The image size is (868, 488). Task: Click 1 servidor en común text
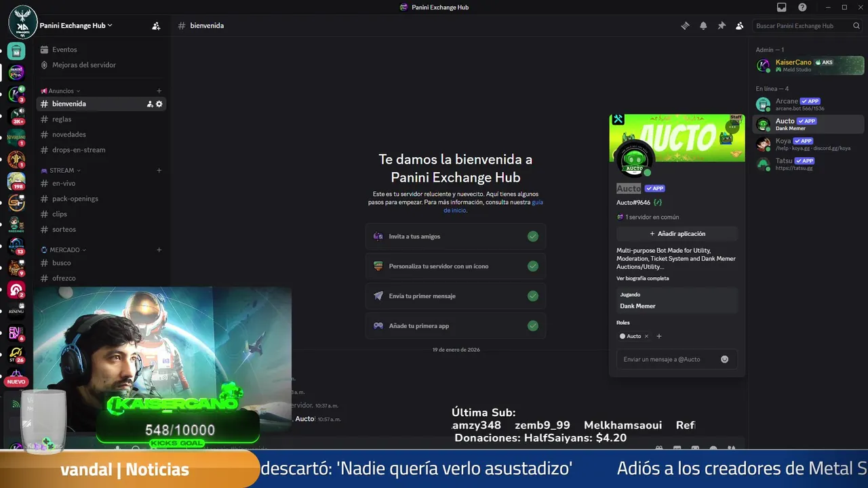[652, 218]
